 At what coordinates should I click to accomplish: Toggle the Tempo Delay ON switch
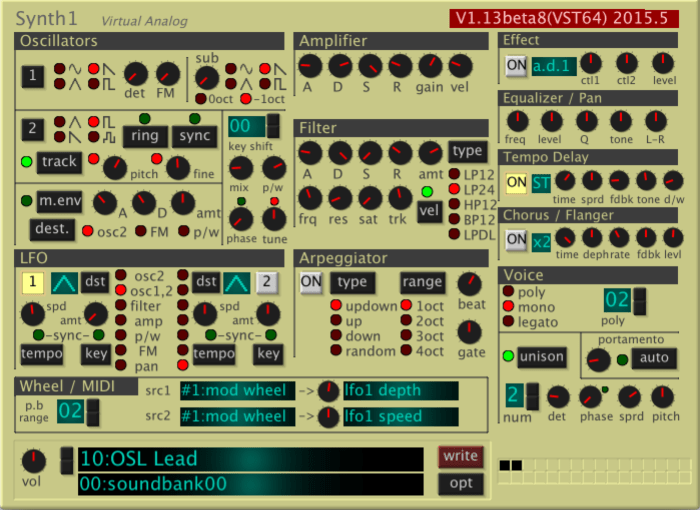(516, 183)
